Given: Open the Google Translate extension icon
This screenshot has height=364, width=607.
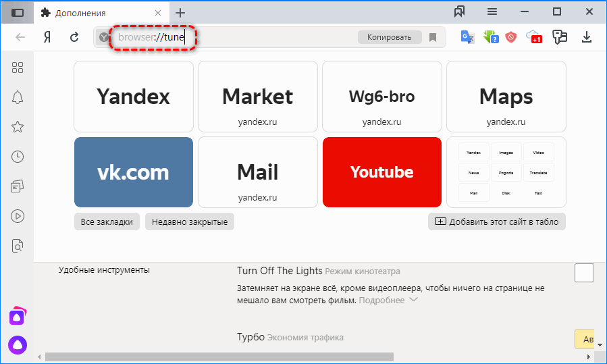Looking at the screenshot, I should (468, 37).
